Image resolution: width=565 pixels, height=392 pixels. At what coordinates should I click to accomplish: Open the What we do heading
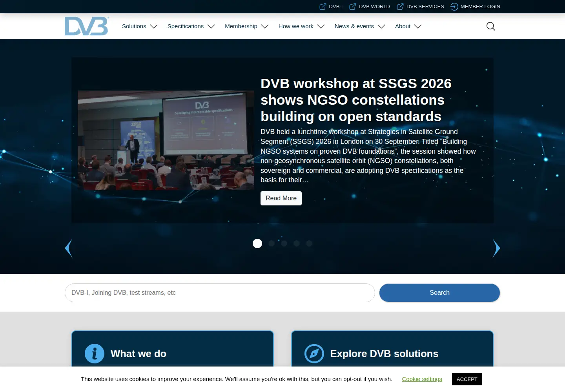(139, 354)
